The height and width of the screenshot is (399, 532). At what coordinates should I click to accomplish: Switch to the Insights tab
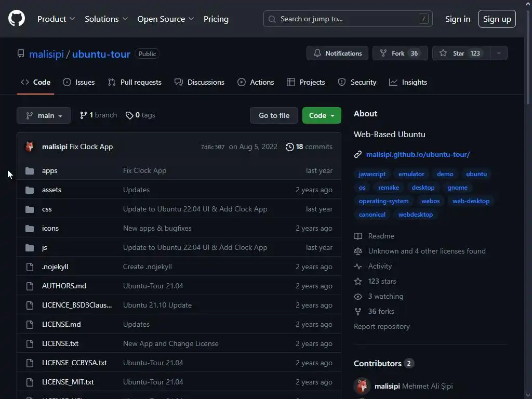pos(408,82)
